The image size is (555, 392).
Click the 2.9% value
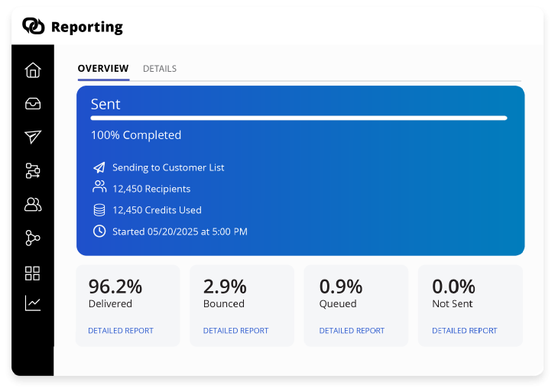pyautogui.click(x=225, y=287)
